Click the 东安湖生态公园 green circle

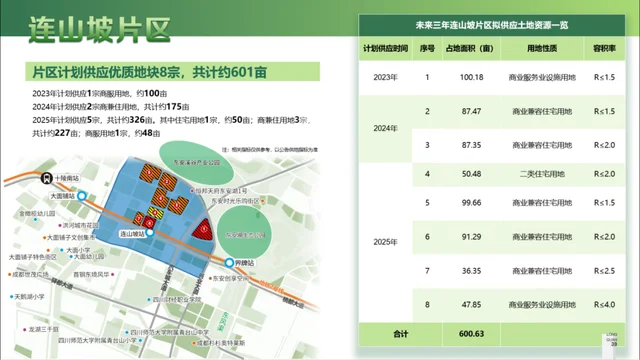[x=244, y=232]
